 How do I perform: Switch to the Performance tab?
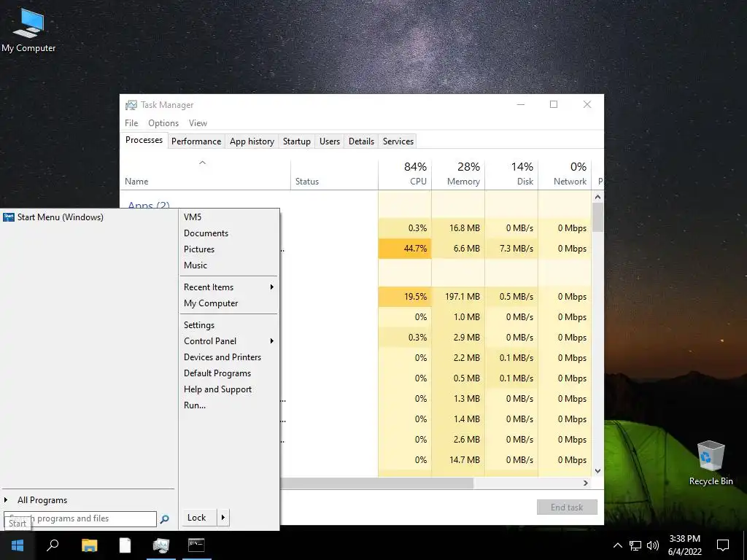point(196,141)
